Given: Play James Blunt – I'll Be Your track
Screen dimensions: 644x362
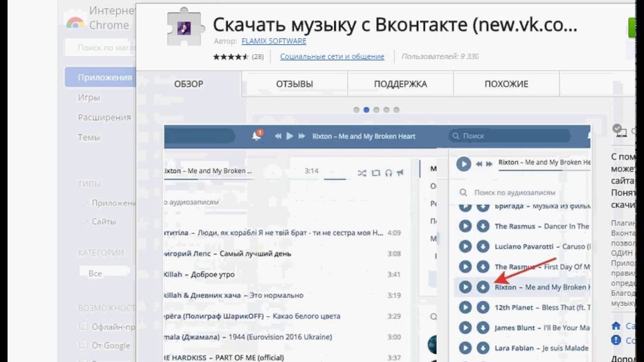Looking at the screenshot, I should (x=465, y=328).
